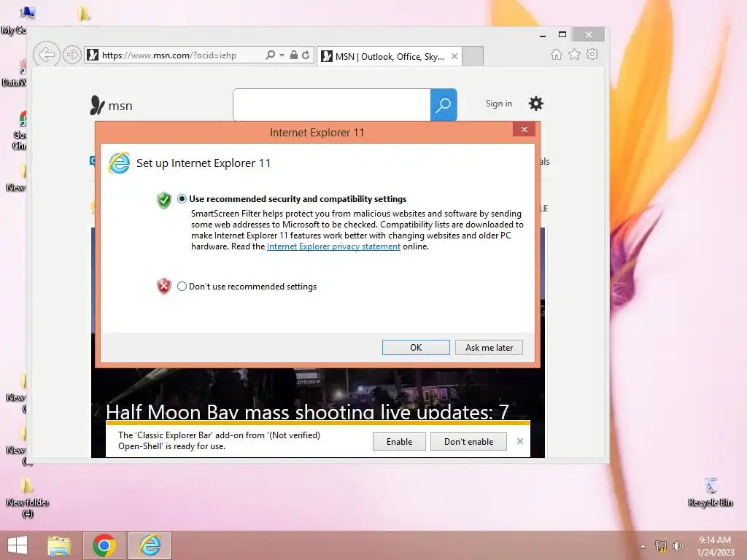This screenshot has height=560, width=747.
Task: Enable the Classic Explorer Bar add-on
Action: [399, 441]
